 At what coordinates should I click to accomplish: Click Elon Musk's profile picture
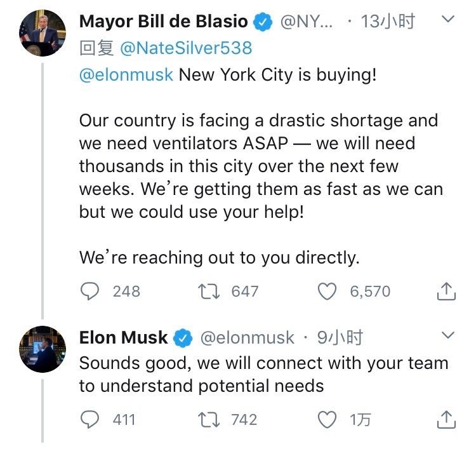pyautogui.click(x=39, y=348)
